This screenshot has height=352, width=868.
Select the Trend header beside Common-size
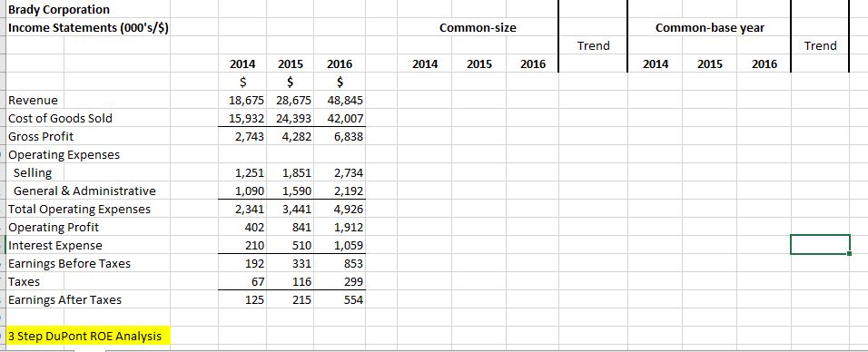point(593,45)
